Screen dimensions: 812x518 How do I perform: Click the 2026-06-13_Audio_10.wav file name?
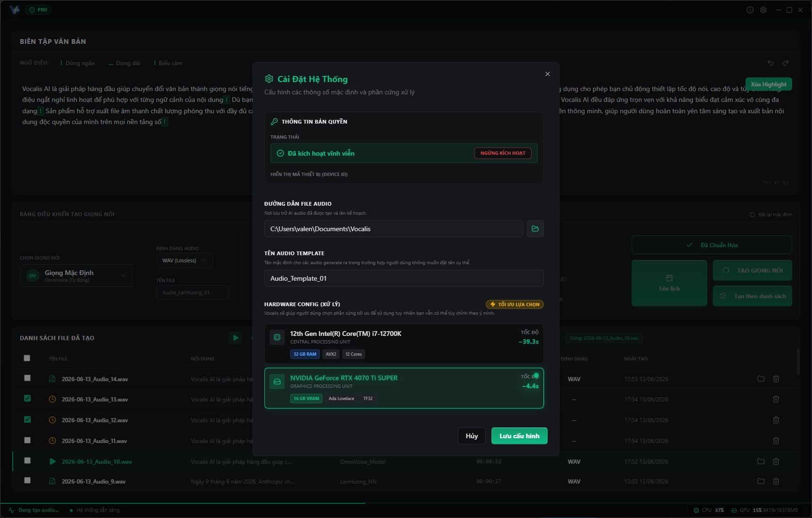97,462
